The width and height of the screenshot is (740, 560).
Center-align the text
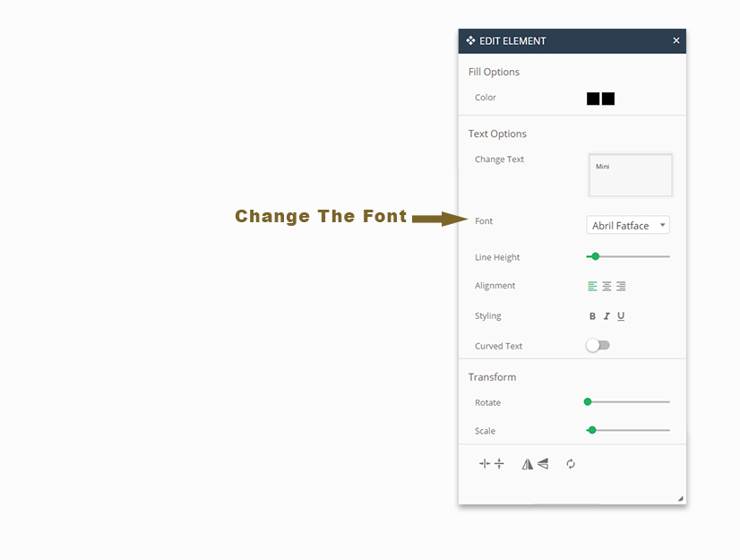click(x=607, y=287)
